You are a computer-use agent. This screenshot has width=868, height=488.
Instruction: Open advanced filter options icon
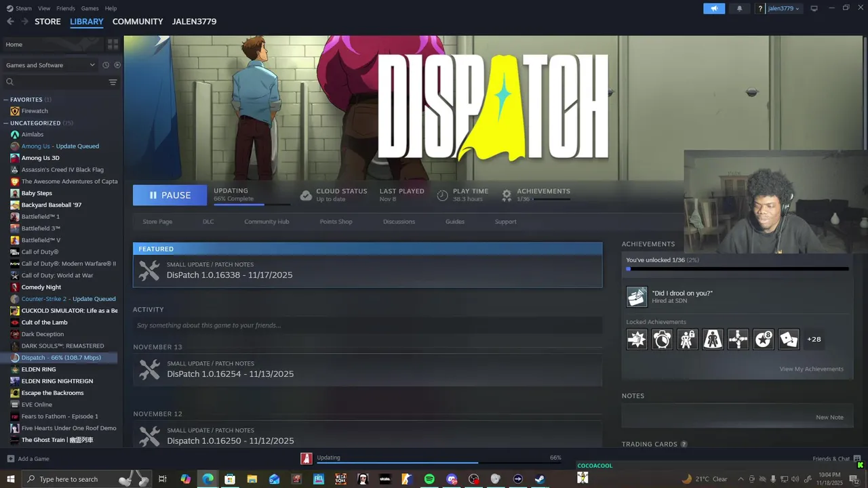[x=113, y=82]
